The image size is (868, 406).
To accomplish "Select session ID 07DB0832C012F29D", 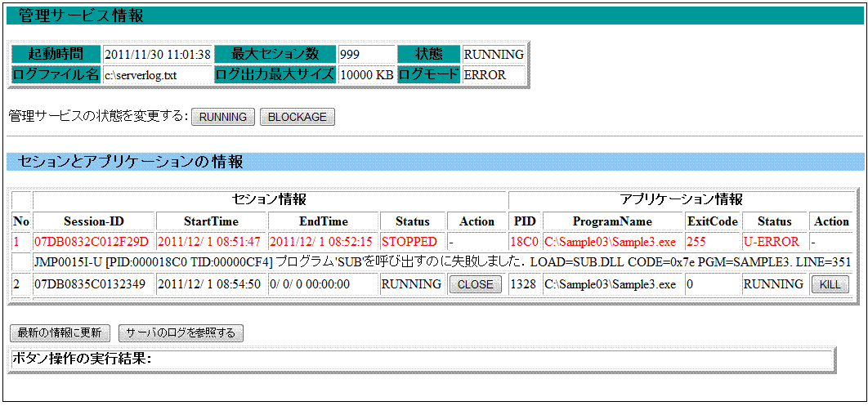I will tap(92, 242).
